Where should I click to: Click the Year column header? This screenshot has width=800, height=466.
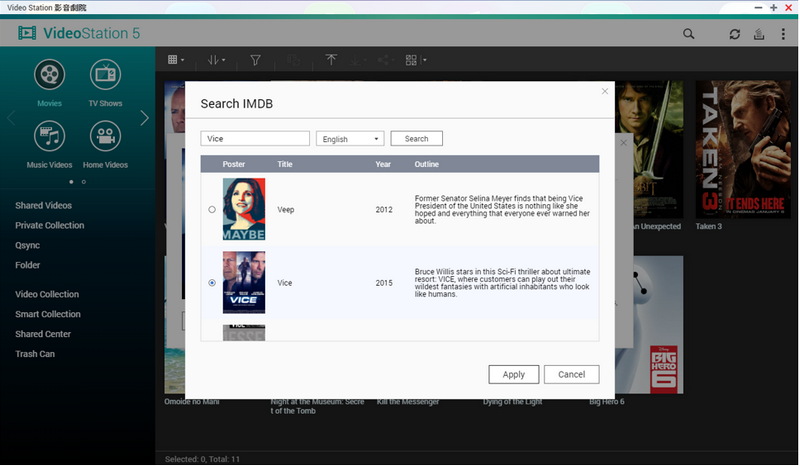(383, 164)
